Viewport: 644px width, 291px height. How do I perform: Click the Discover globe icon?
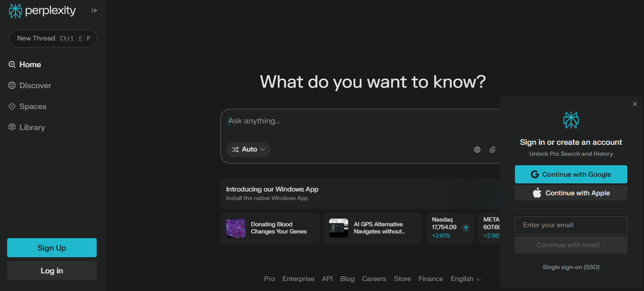click(x=12, y=85)
